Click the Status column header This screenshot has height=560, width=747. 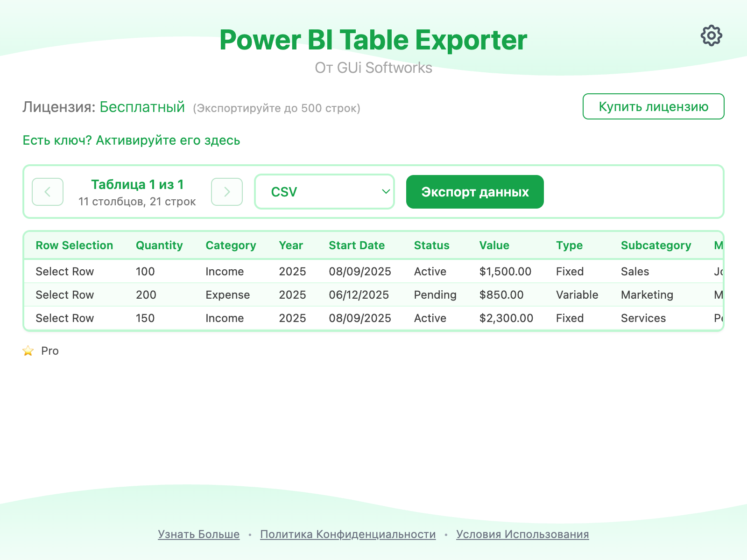pos(431,245)
